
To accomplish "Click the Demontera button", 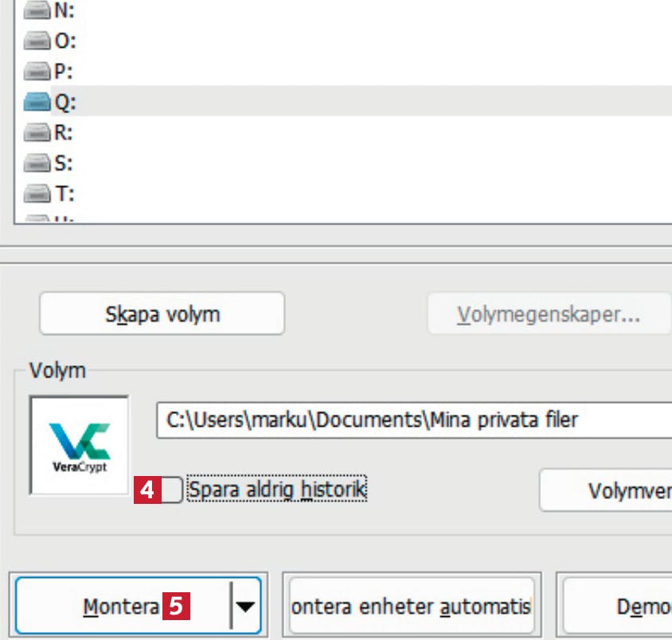I will coord(617,606).
